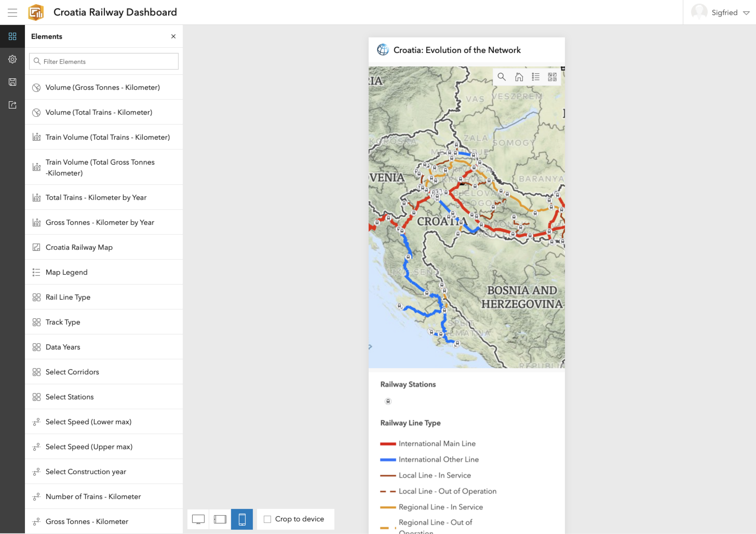
Task: Switch to tablet preview mode
Action: pos(220,519)
